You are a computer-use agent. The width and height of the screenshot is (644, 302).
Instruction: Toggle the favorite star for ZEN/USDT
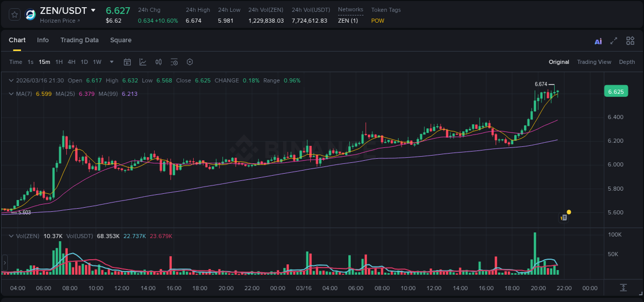click(14, 14)
